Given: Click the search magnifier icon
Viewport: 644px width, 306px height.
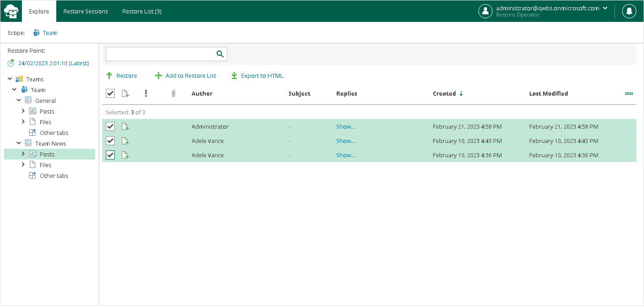Looking at the screenshot, I should point(220,54).
